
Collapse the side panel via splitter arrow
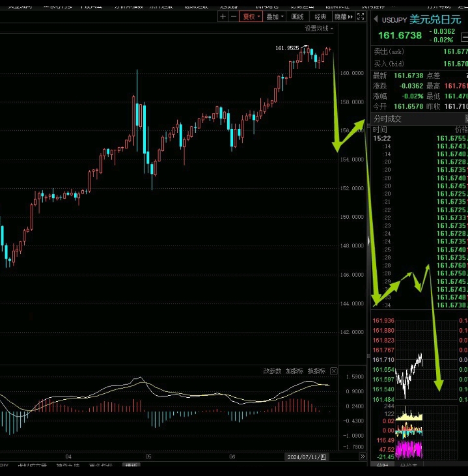coord(368,241)
